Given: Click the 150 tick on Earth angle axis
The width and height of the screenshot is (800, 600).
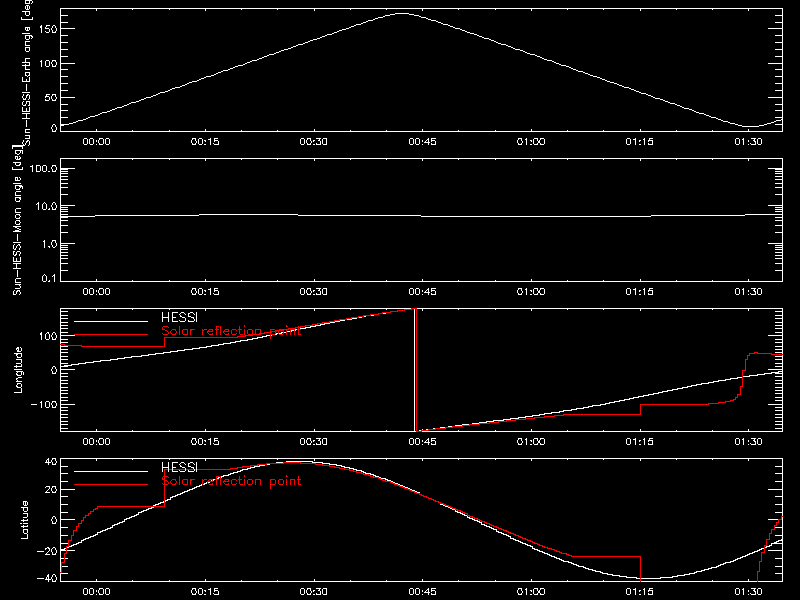Looking at the screenshot, I should 48,29.
